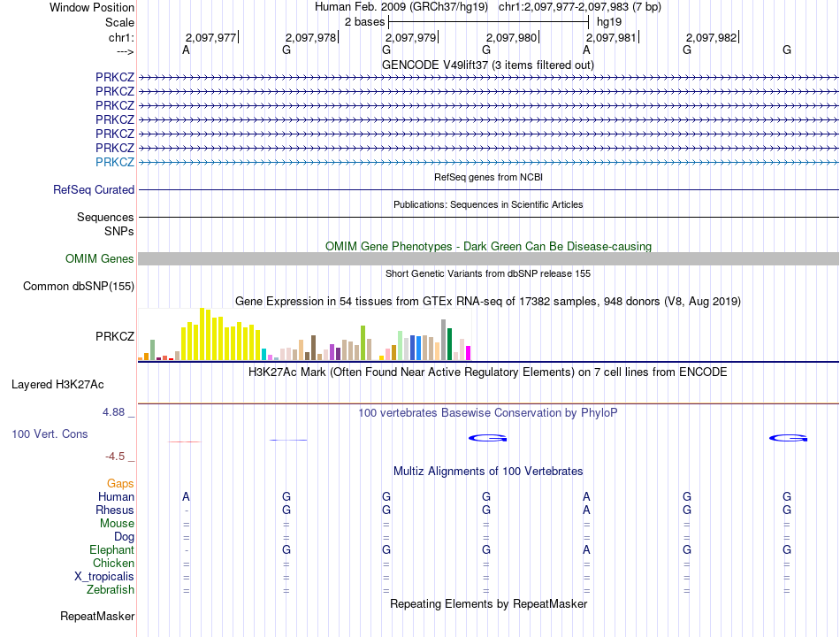
Task: Open 'Multiz Alignments of 100 Vertebrates' title
Action: click(488, 472)
